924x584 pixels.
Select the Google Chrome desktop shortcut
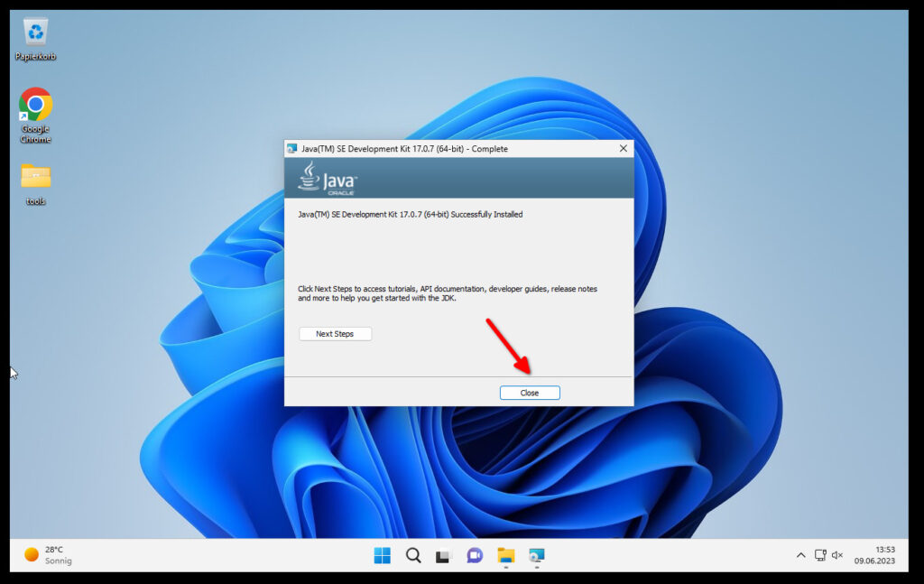(35, 116)
